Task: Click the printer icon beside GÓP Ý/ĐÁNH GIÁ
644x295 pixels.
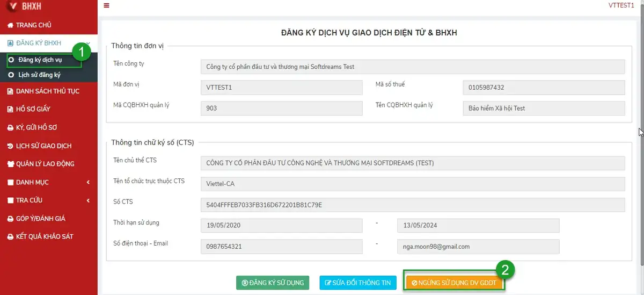Action: pos(10,219)
